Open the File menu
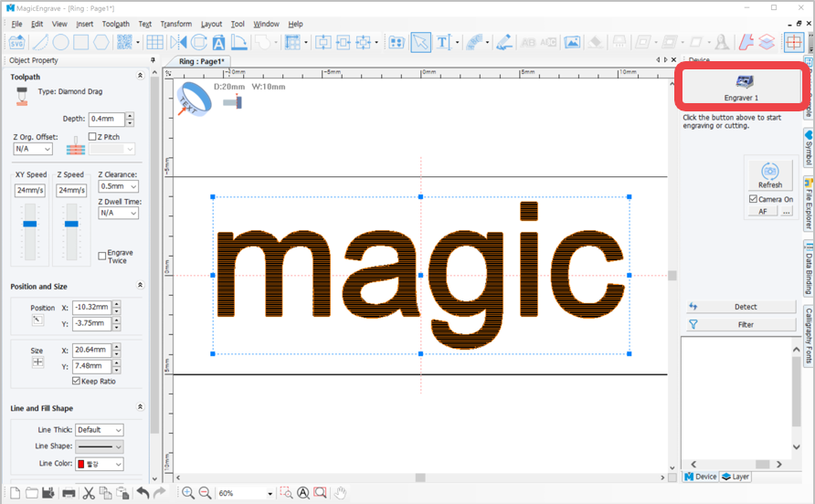This screenshot has height=504, width=815. point(16,24)
